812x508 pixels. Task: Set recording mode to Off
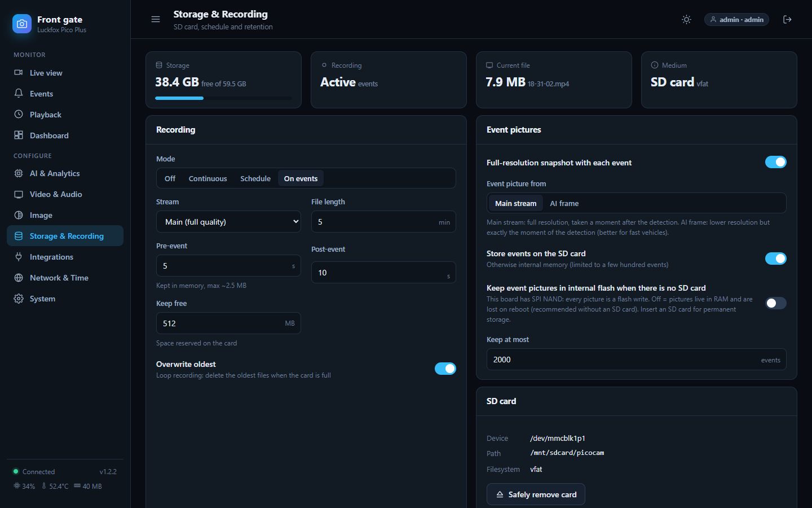point(170,178)
